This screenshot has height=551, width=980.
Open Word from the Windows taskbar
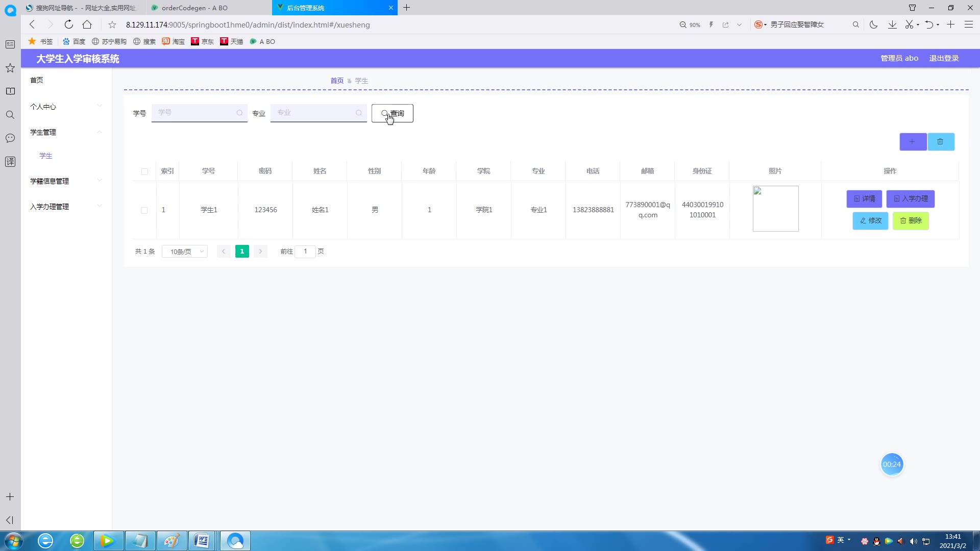click(x=202, y=541)
